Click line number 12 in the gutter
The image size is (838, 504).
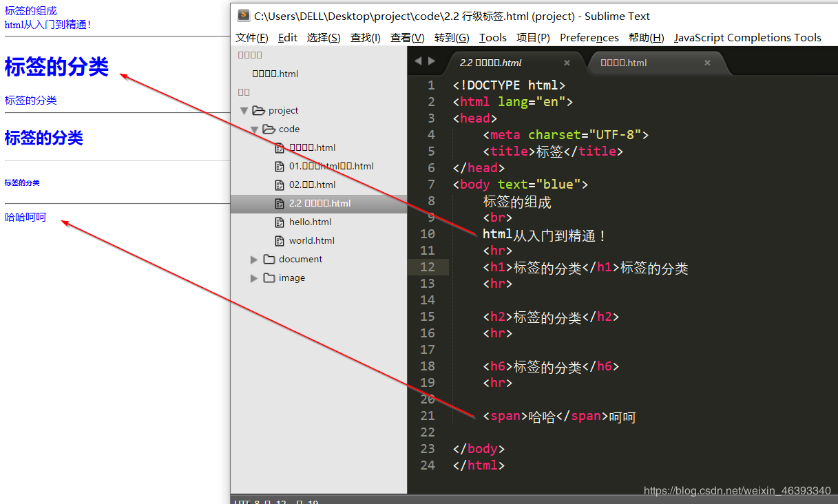point(427,267)
